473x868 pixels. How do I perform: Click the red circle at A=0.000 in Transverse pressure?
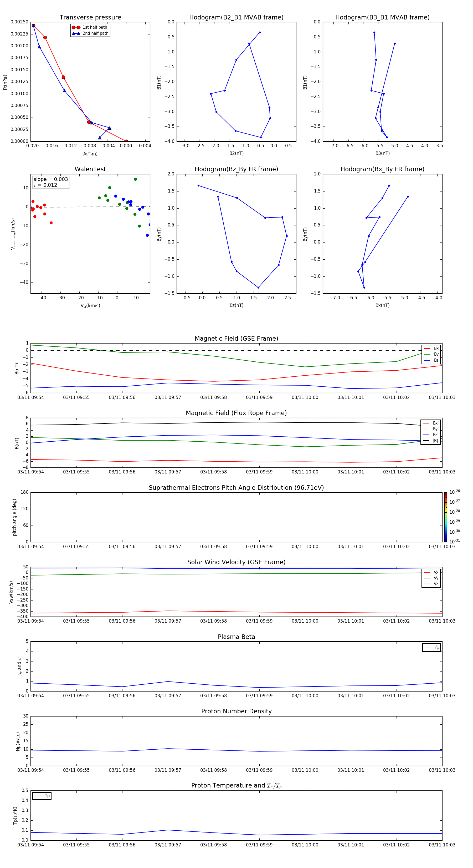[126, 141]
